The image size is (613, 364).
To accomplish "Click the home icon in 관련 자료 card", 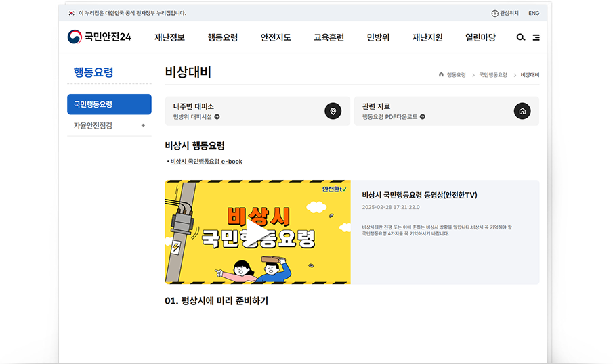I will [x=522, y=111].
